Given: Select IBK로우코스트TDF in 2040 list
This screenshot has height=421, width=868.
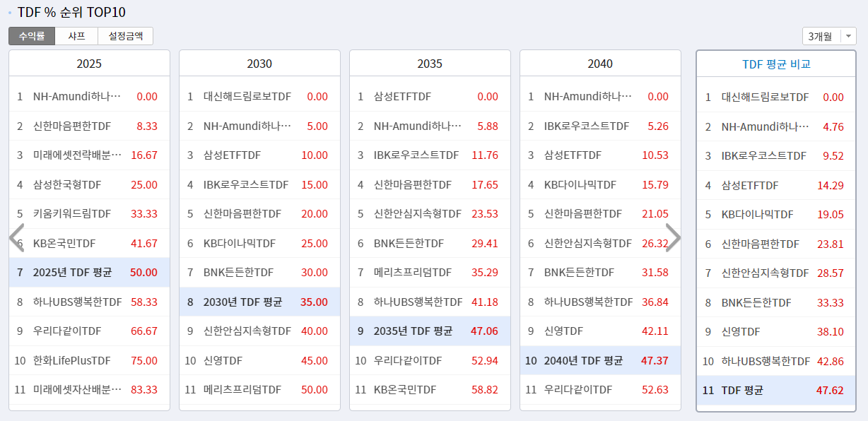Looking at the screenshot, I should click(600, 126).
